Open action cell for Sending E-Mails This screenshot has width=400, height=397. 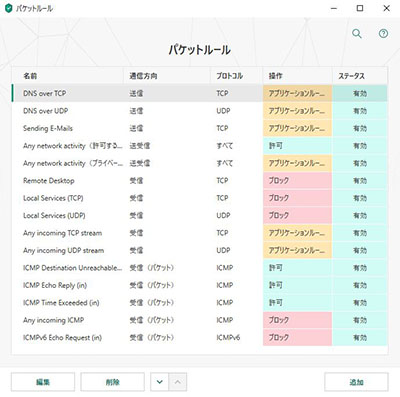coord(298,128)
